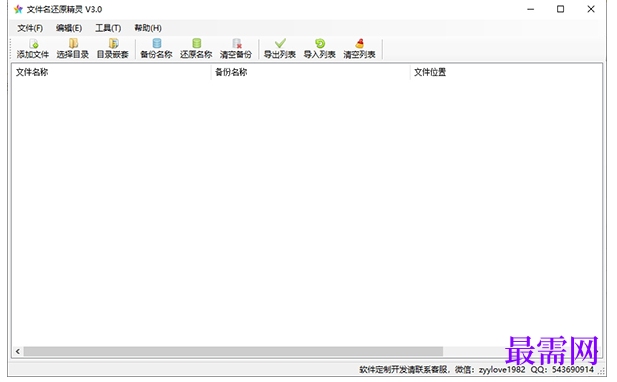Open the 帮助(H) menu
Image resolution: width=617 pixels, height=382 pixels.
click(x=148, y=28)
